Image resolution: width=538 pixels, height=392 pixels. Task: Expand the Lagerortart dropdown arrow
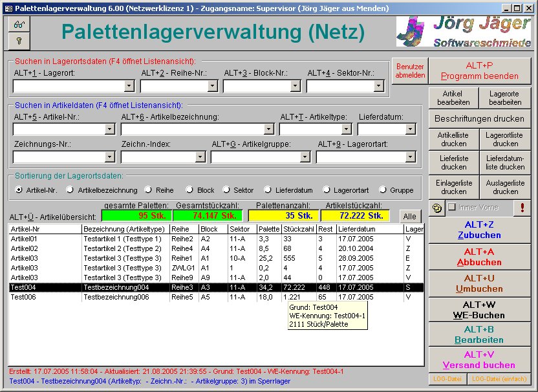[410, 157]
